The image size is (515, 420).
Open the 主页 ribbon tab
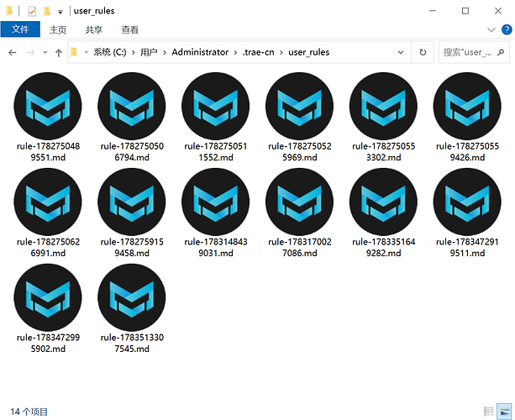[x=58, y=29]
